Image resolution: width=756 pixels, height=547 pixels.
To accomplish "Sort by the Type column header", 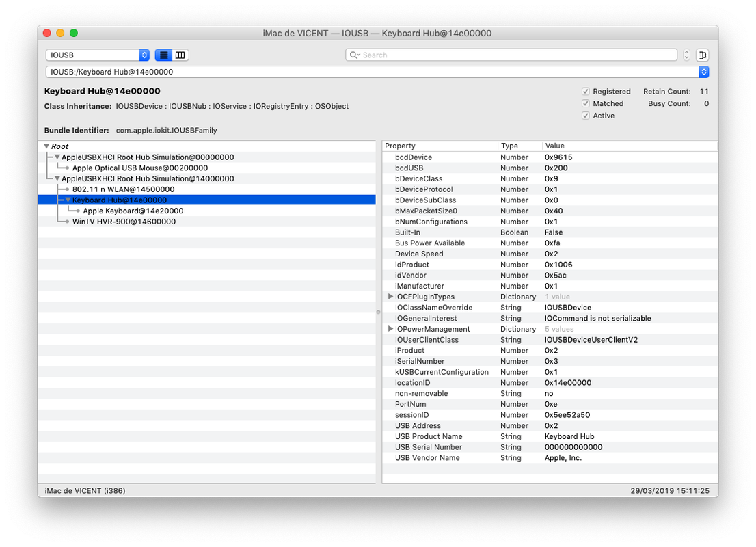I will pos(519,146).
